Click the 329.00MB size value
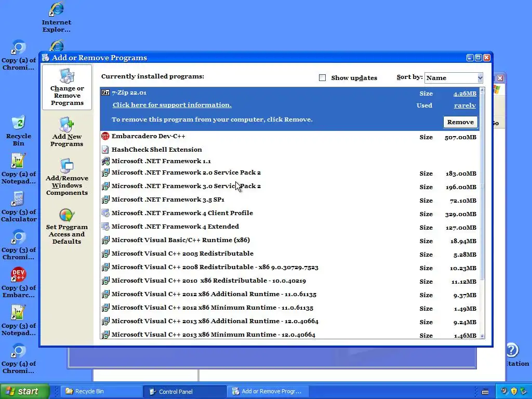 (461, 215)
